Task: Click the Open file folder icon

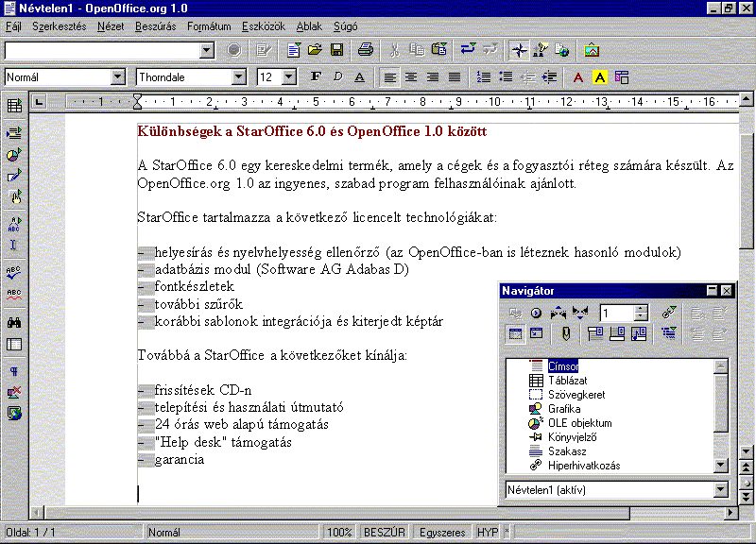Action: click(315, 50)
